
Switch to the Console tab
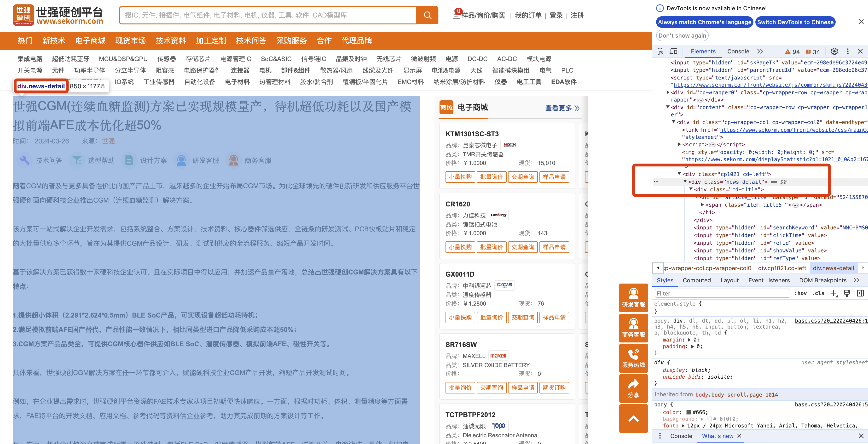(x=738, y=51)
